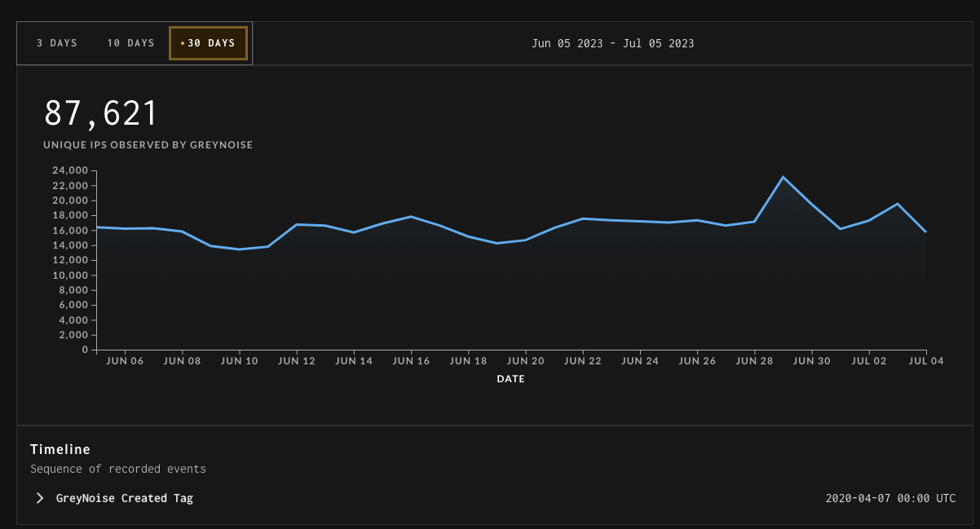
Task: Click the JUN 06 x-axis label
Action: (125, 361)
